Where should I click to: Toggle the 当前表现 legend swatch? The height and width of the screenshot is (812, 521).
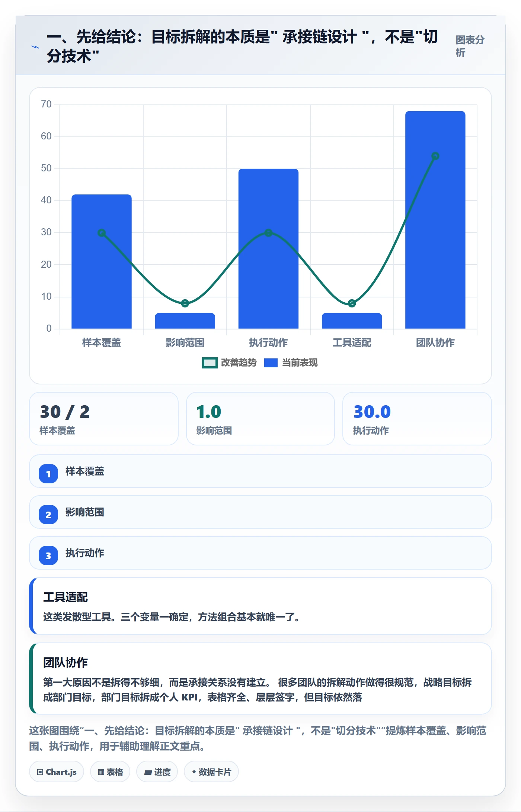(271, 362)
